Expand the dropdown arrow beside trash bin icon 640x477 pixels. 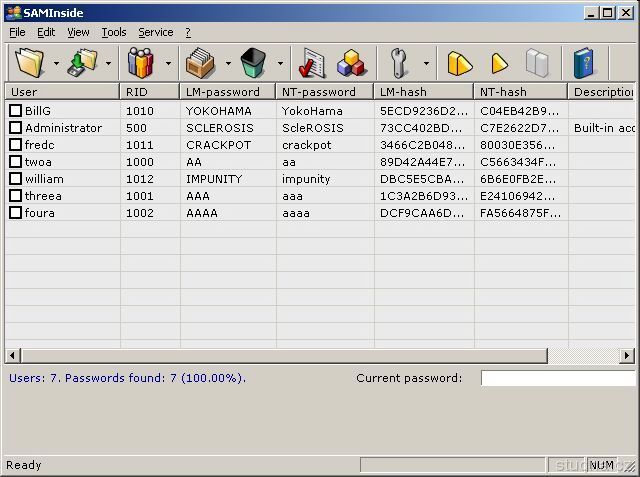click(280, 64)
